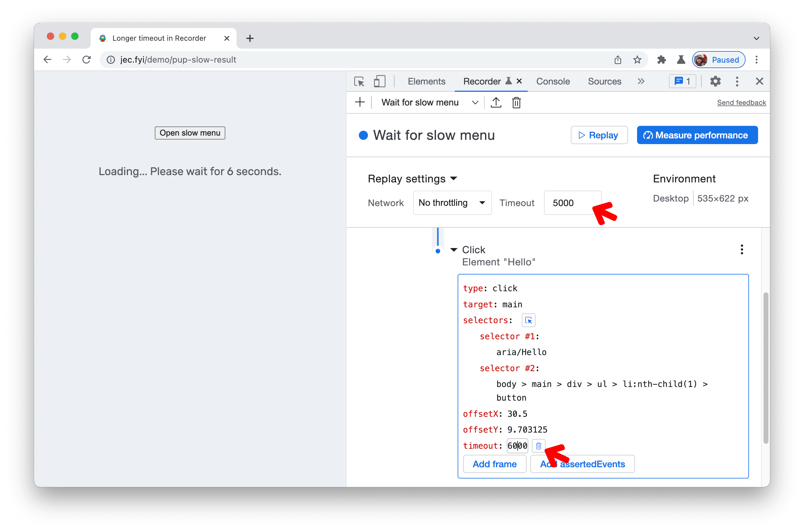Click the Replay button
The width and height of the screenshot is (804, 532).
[x=598, y=135]
